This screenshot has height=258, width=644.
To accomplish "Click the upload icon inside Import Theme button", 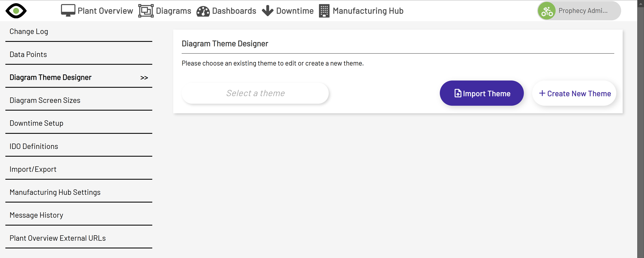I will tap(457, 93).
